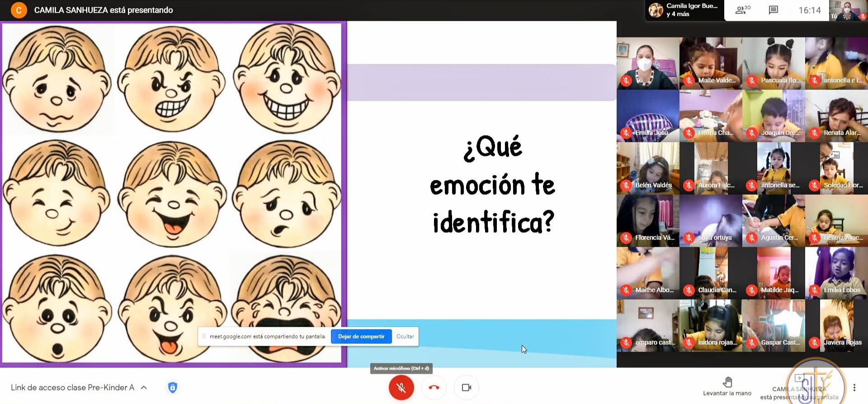Click the muted icon on Emilia Lobos tile
This screenshot has width=868, height=404.
(x=814, y=290)
